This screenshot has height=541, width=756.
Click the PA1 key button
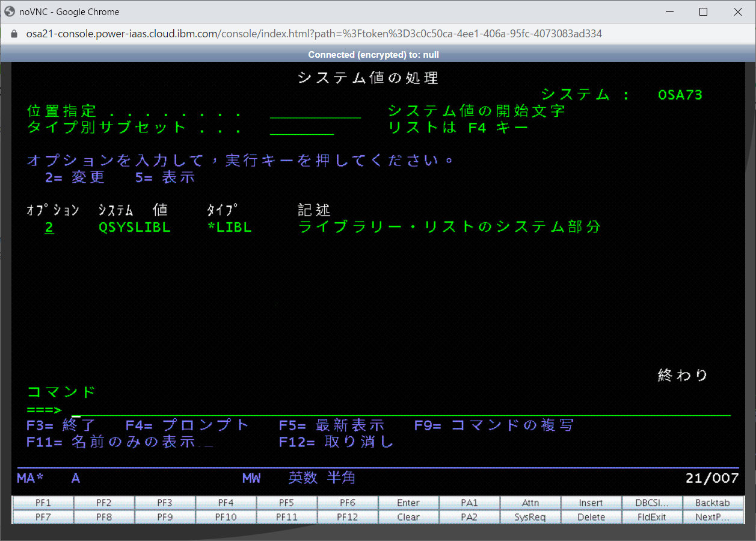[x=470, y=502]
